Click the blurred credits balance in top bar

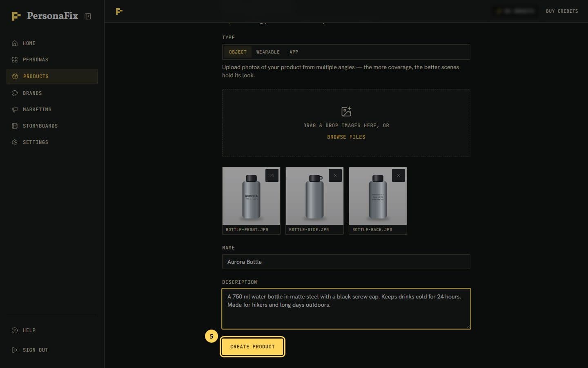[515, 11]
